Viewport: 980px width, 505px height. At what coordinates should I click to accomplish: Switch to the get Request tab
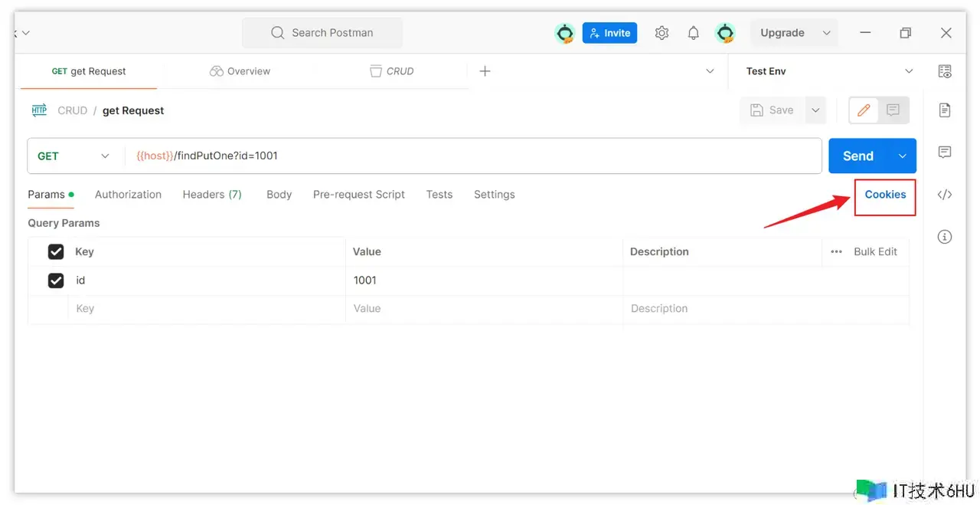pyautogui.click(x=89, y=71)
